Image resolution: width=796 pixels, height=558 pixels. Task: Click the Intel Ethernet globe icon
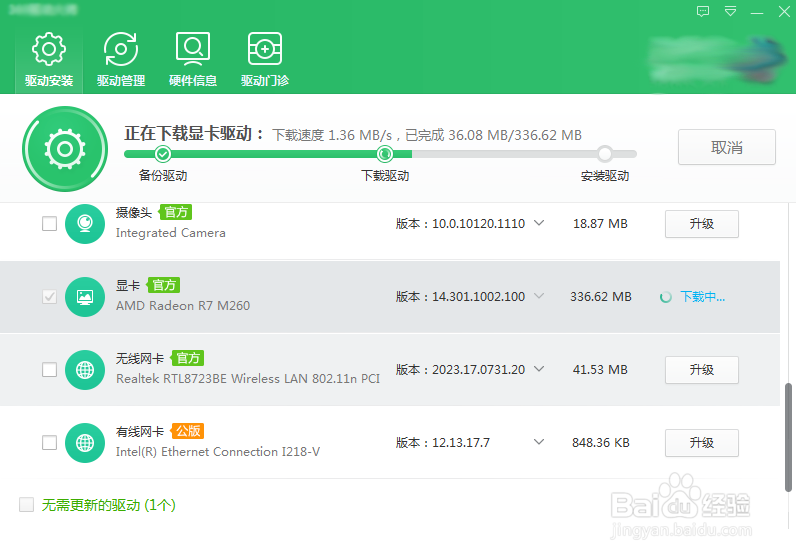85,443
